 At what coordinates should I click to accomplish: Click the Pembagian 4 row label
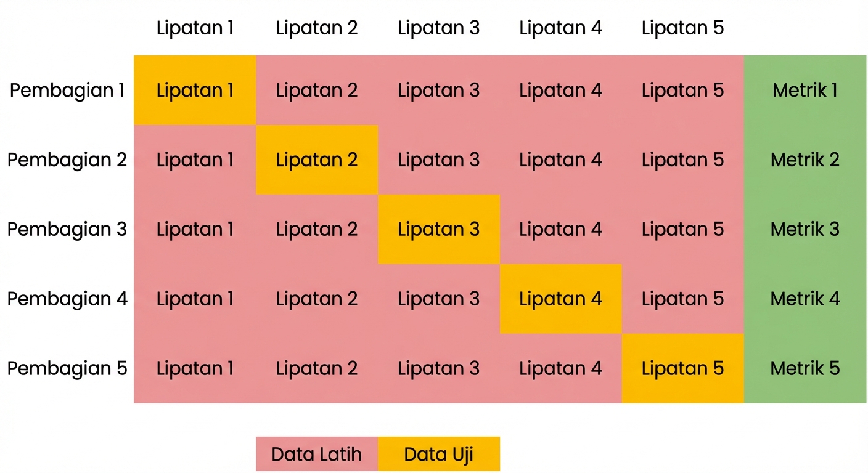click(x=67, y=299)
